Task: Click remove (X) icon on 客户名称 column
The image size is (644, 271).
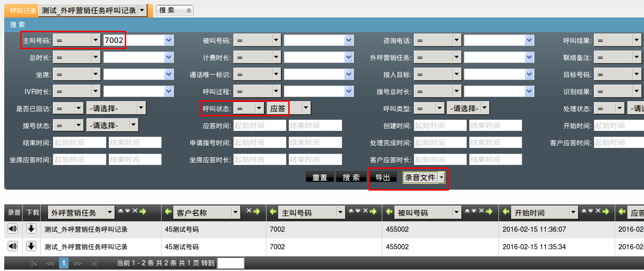Action: click(249, 211)
